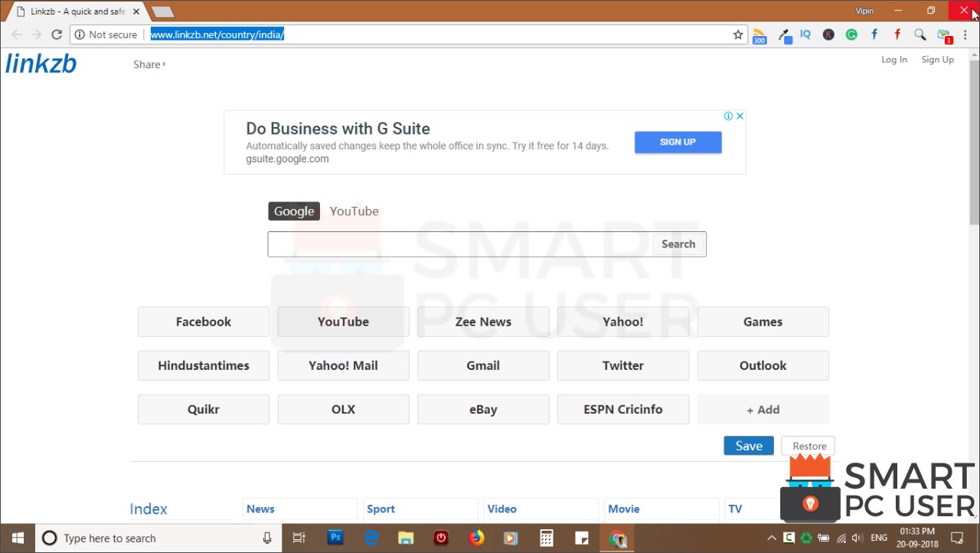Launch Photoshop from the taskbar
This screenshot has width=980, height=553.
pyautogui.click(x=335, y=538)
